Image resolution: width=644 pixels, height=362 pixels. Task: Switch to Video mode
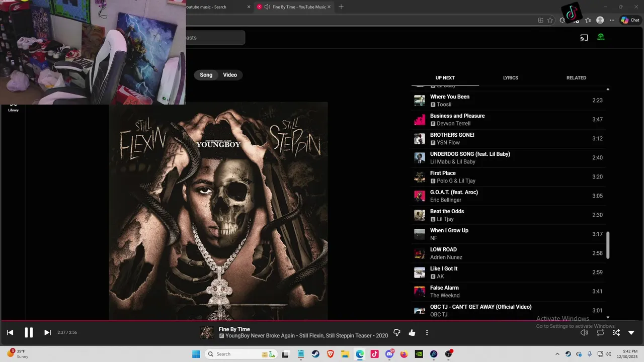pos(230,75)
